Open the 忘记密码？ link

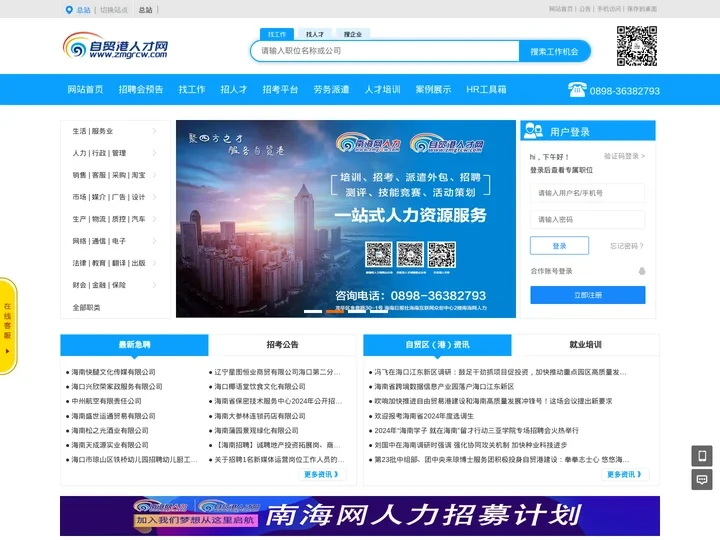627,246
